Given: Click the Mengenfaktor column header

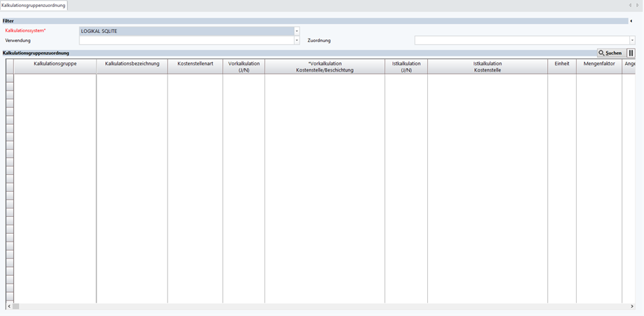Looking at the screenshot, I should coord(598,67).
